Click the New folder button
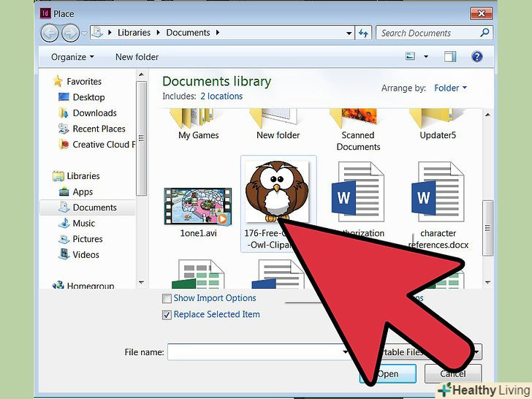Viewport: 532px width, 399px height. coord(139,57)
